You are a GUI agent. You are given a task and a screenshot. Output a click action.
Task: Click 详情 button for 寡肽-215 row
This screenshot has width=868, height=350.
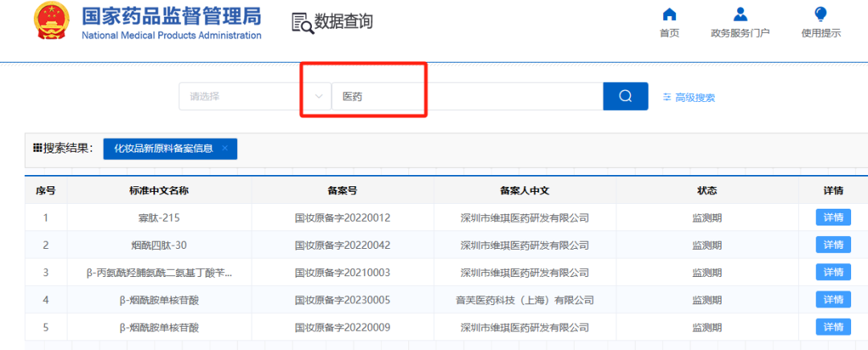click(833, 218)
